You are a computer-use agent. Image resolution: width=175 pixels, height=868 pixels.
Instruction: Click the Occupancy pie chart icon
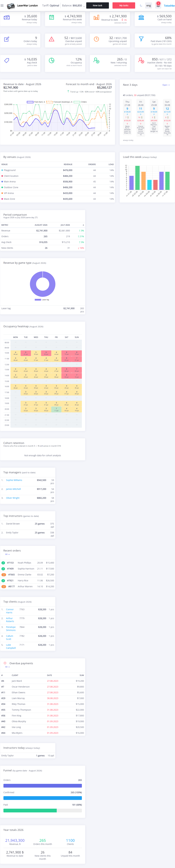pyautogui.click(x=52, y=60)
